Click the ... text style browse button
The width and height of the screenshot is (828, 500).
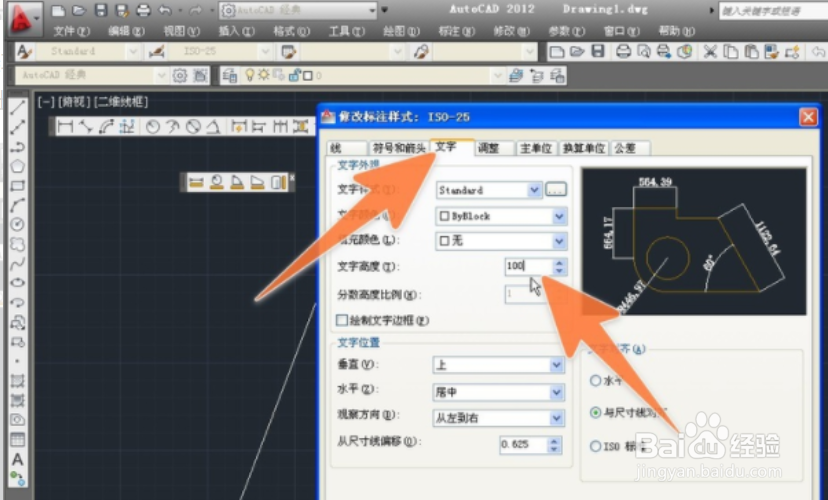[556, 190]
